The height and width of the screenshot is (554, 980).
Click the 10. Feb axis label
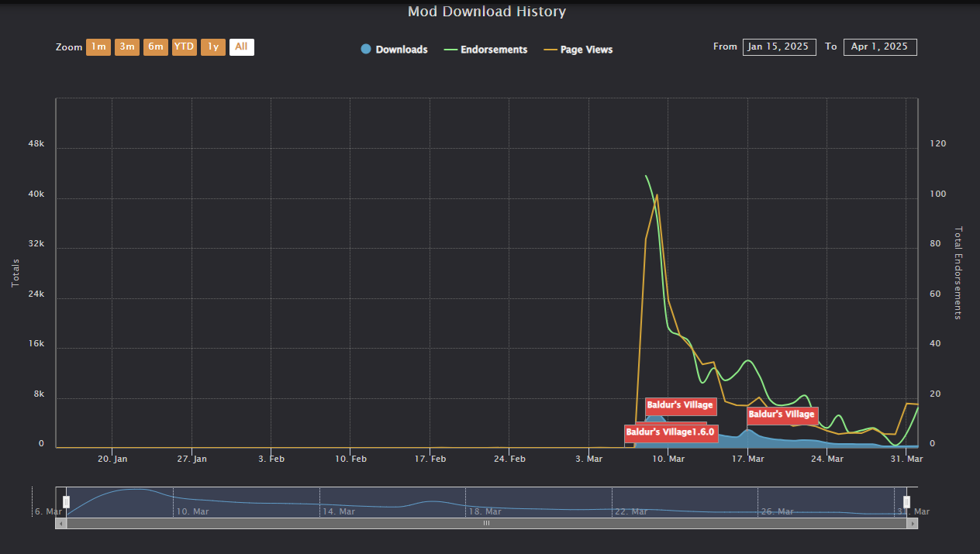pos(350,459)
